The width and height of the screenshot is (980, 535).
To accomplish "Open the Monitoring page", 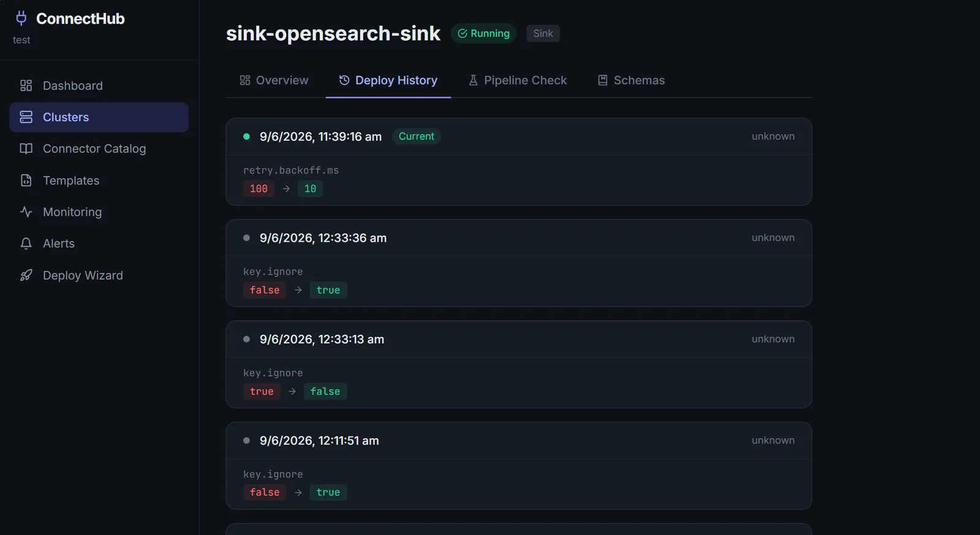I will pos(99,212).
